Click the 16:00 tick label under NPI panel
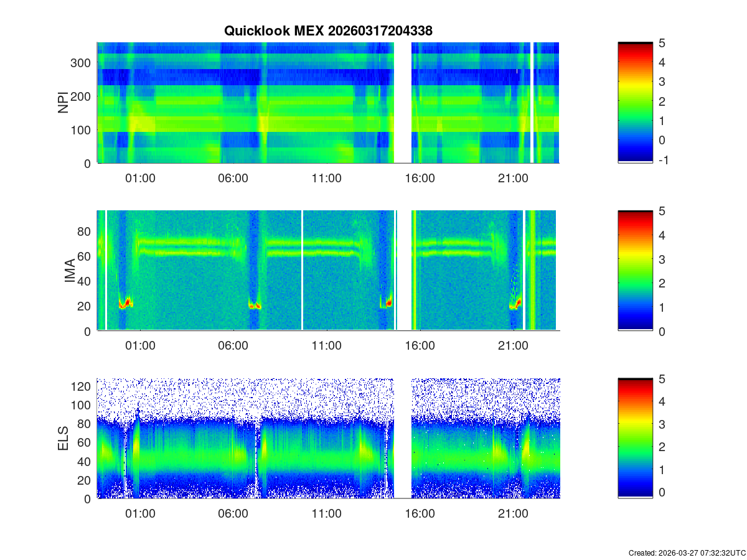The width and height of the screenshot is (747, 560). click(420, 178)
